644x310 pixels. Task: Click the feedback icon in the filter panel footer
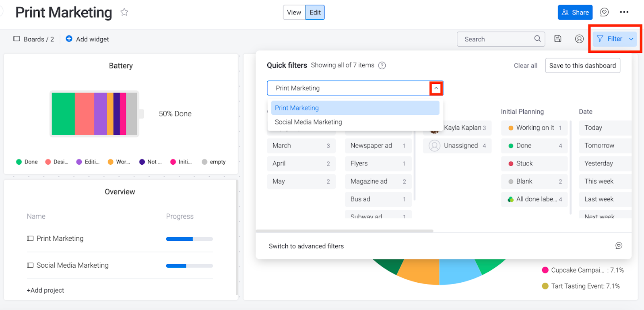pyautogui.click(x=619, y=246)
